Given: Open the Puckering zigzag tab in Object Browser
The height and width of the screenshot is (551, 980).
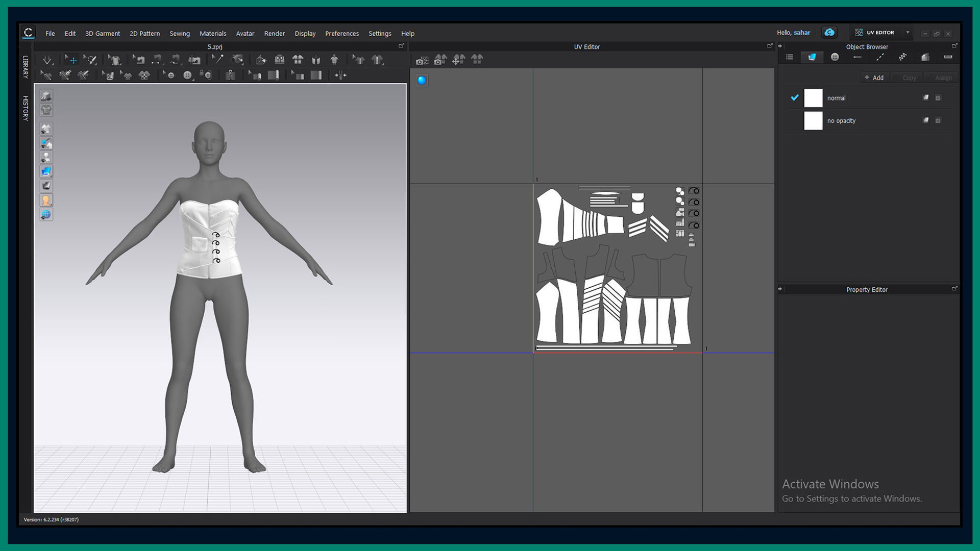Looking at the screenshot, I should click(x=902, y=57).
